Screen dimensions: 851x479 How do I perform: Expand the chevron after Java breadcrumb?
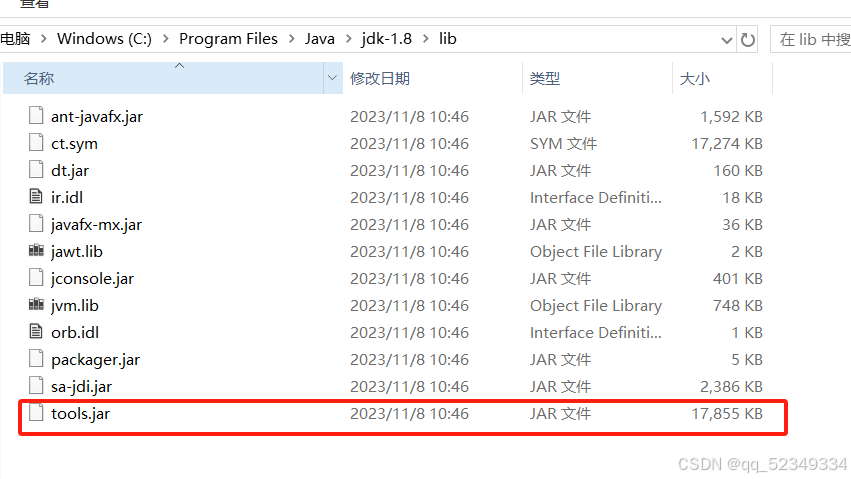click(348, 39)
